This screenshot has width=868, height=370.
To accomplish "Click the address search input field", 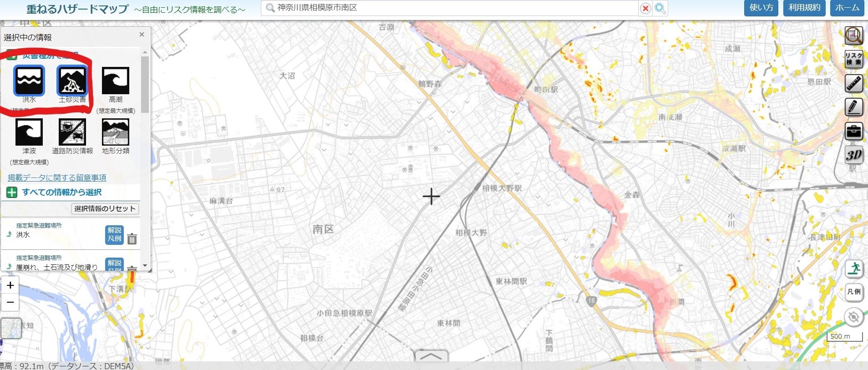I will (451, 8).
